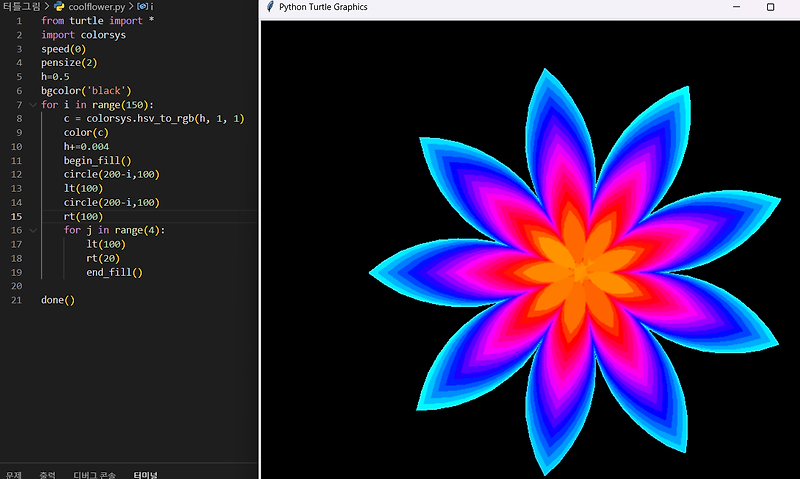Click line number 15 in the gutter
Screen dimensions: 800x479
[x=16, y=216]
